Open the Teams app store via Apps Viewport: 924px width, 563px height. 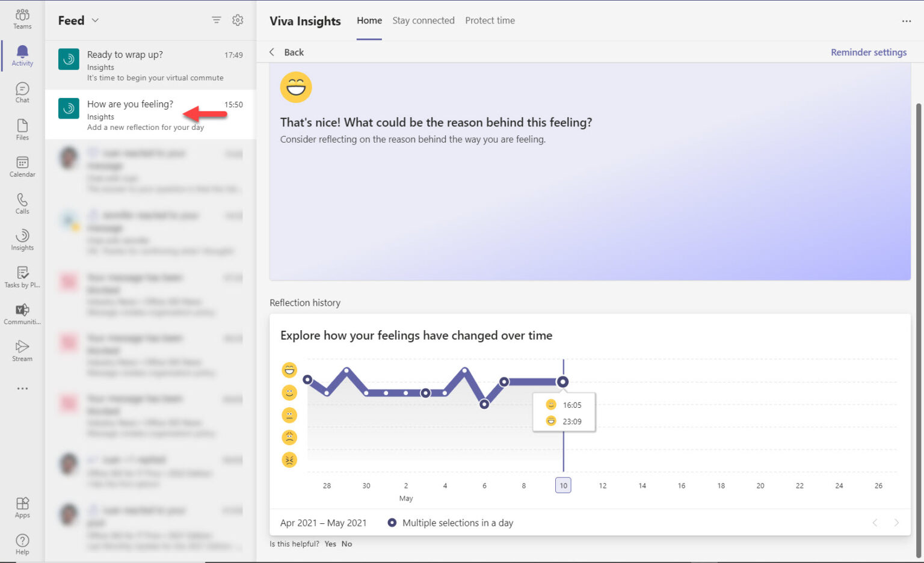[22, 506]
